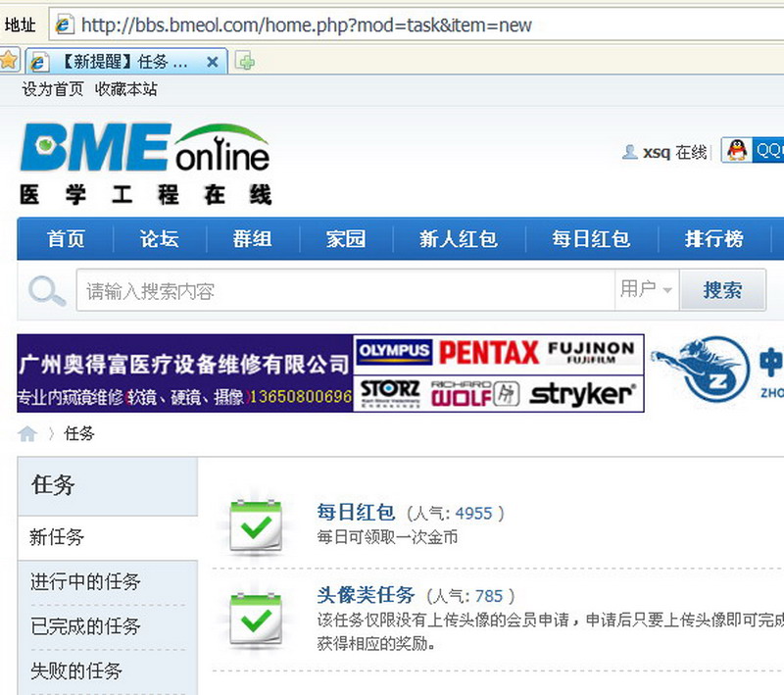Click the green checkmark icon for 每日红包
784x695 pixels.
(x=256, y=526)
